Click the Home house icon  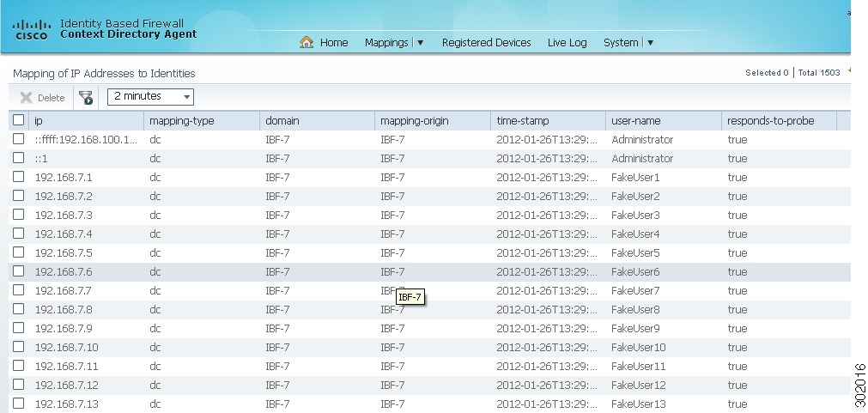pos(307,42)
